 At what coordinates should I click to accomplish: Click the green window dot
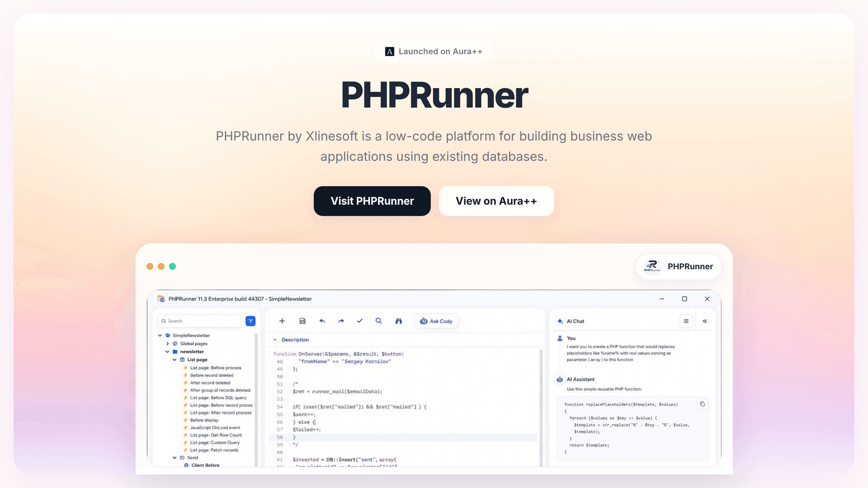172,267
